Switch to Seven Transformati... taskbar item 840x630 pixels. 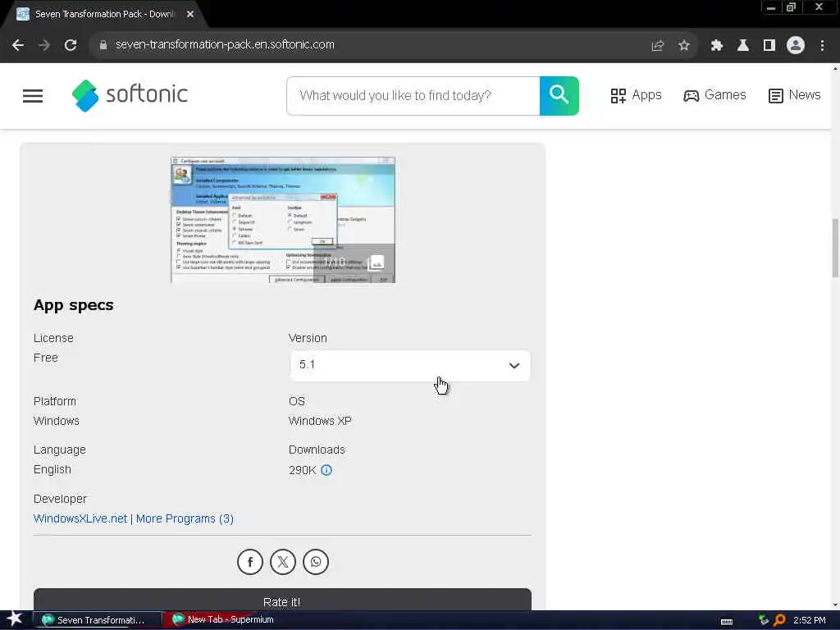[97, 620]
